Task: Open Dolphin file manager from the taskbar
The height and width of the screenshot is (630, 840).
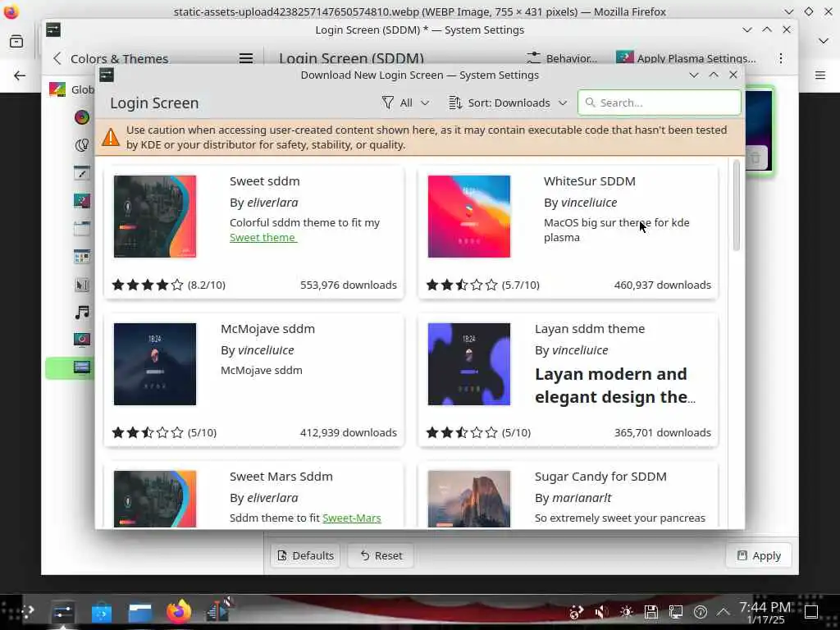Action: (x=139, y=611)
